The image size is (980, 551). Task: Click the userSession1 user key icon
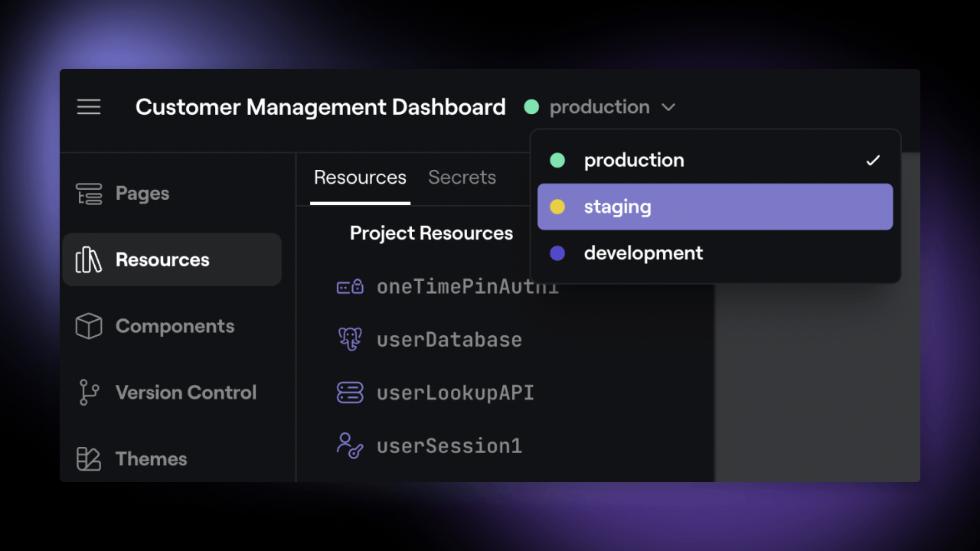point(350,445)
